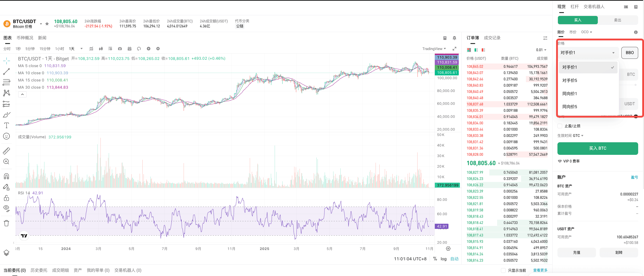This screenshot has width=644, height=276.
Task: Select the trend line drawing tool
Action: (x=7, y=72)
